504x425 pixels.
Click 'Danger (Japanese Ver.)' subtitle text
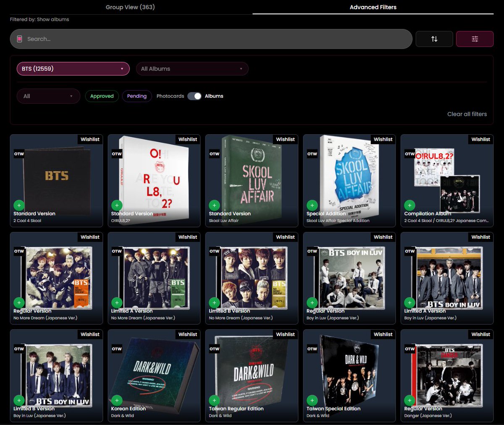click(x=428, y=416)
